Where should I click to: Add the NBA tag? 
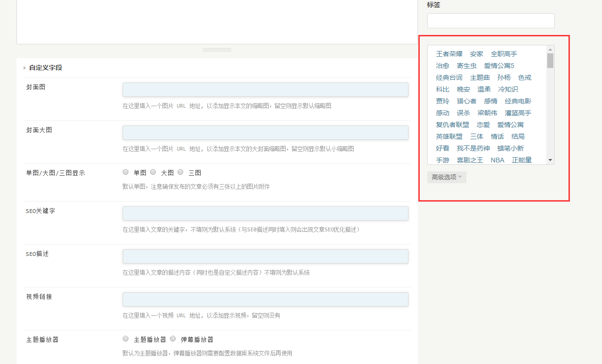tap(497, 160)
